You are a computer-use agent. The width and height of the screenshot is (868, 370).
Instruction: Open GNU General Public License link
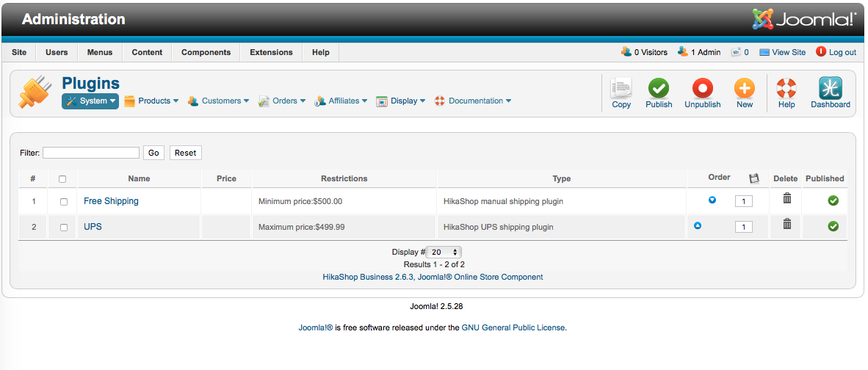click(513, 327)
